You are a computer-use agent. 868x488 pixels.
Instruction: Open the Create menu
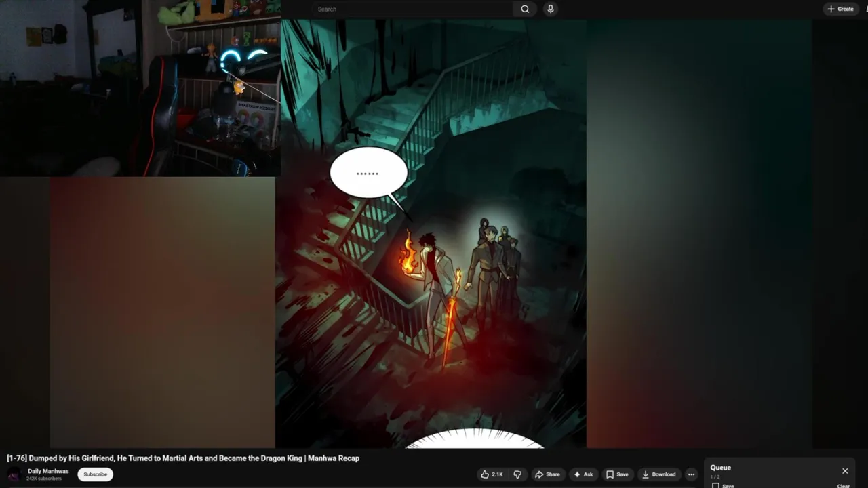point(840,9)
